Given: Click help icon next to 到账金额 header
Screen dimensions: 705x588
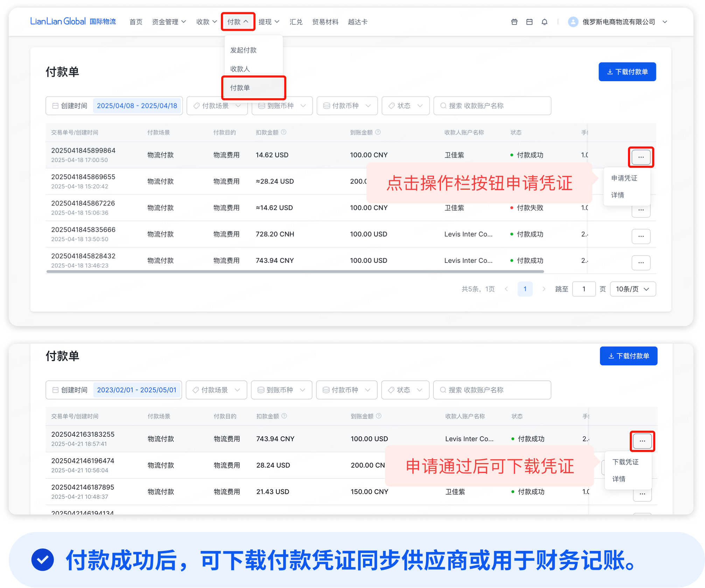Looking at the screenshot, I should 378,132.
